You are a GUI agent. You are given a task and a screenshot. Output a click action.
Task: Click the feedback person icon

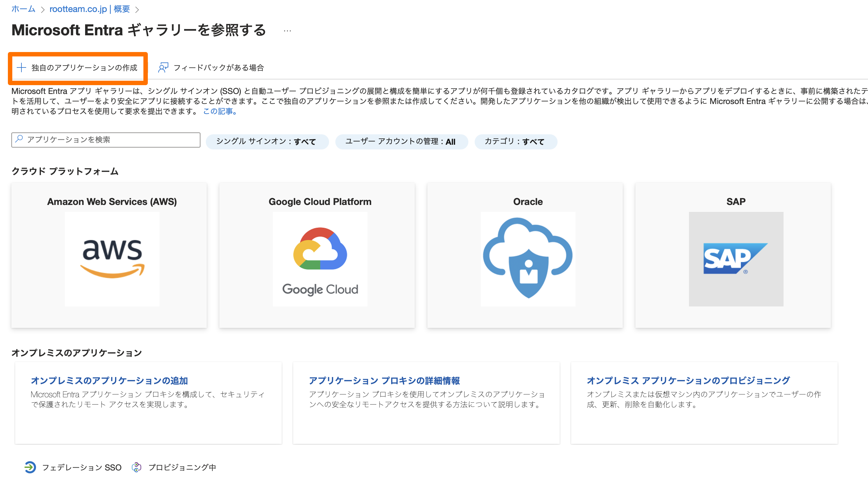click(x=163, y=67)
